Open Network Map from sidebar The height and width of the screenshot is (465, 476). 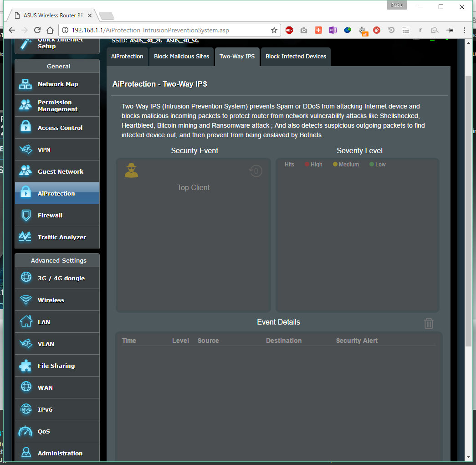point(57,84)
